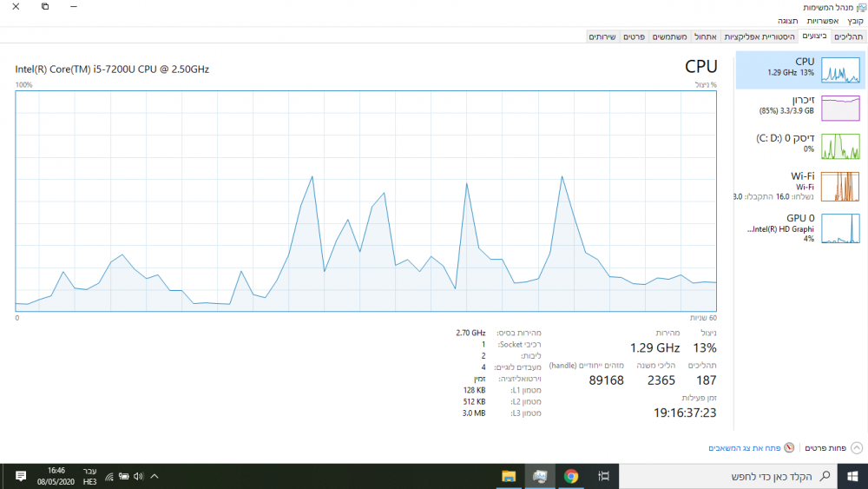This screenshot has height=489, width=868.
Task: Click the processes count 187
Action: 707,380
